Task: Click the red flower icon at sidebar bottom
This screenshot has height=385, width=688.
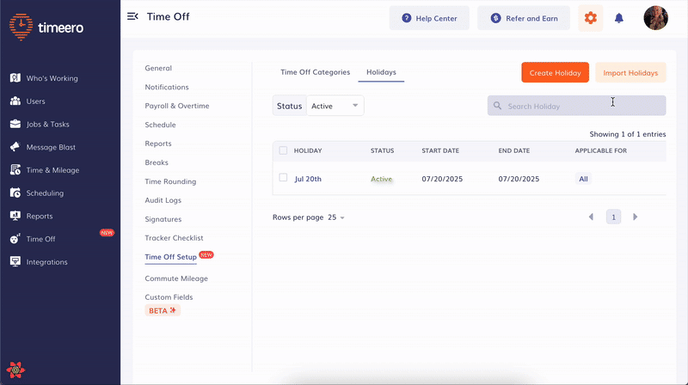Action: click(x=15, y=370)
